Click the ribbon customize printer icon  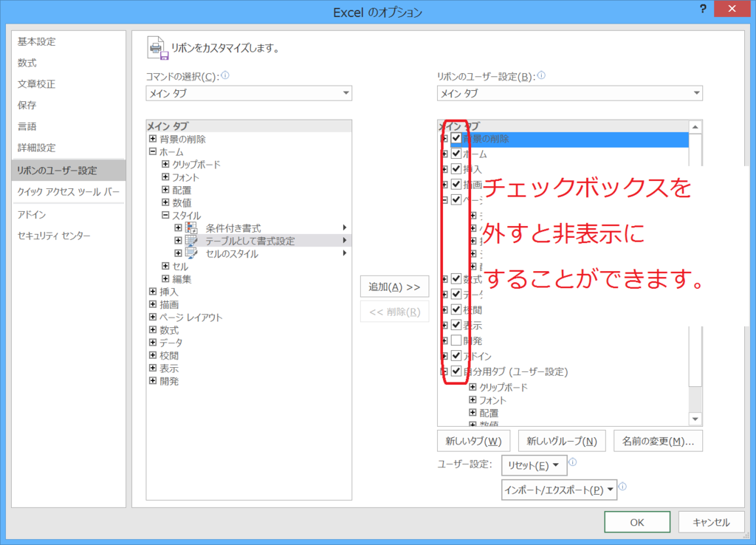(x=157, y=48)
